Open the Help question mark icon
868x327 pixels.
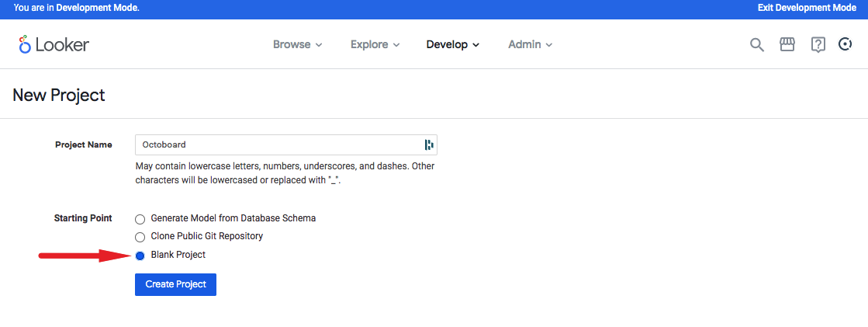point(818,45)
